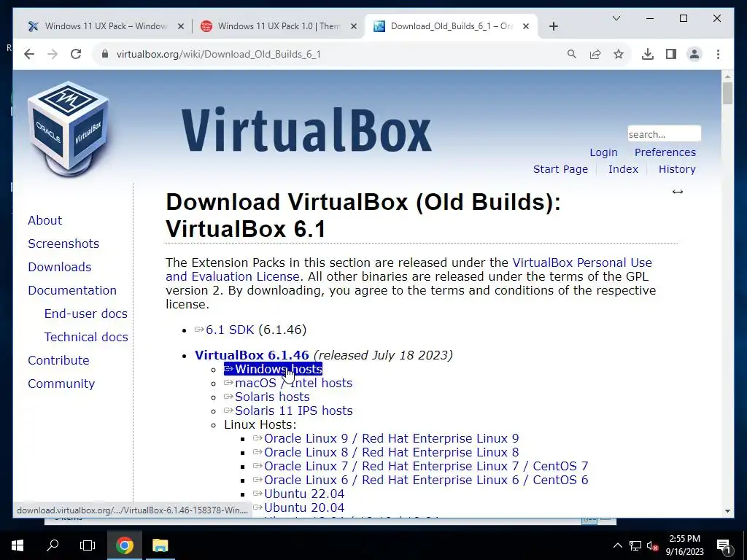Show hidden system tray icons chevron
This screenshot has height=560, width=747.
click(x=617, y=545)
